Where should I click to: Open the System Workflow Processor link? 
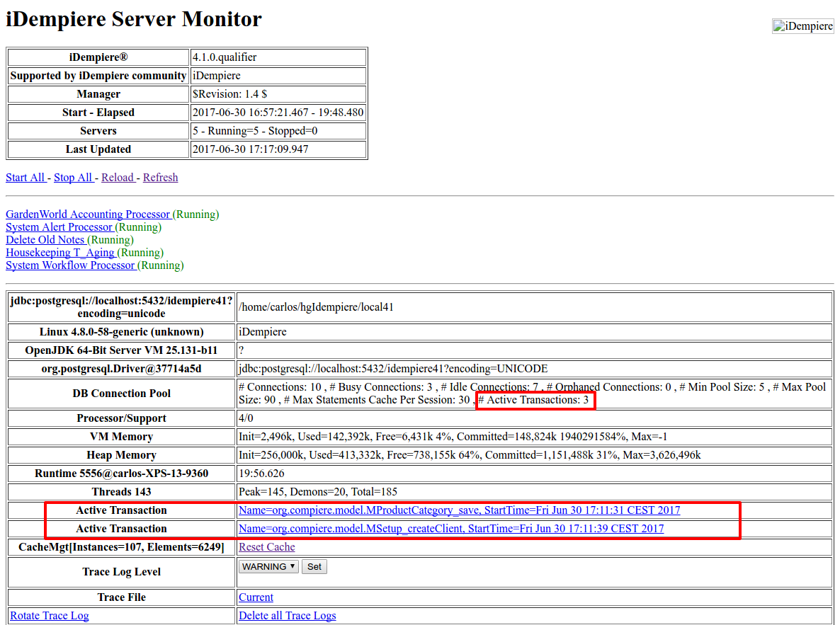click(x=70, y=265)
